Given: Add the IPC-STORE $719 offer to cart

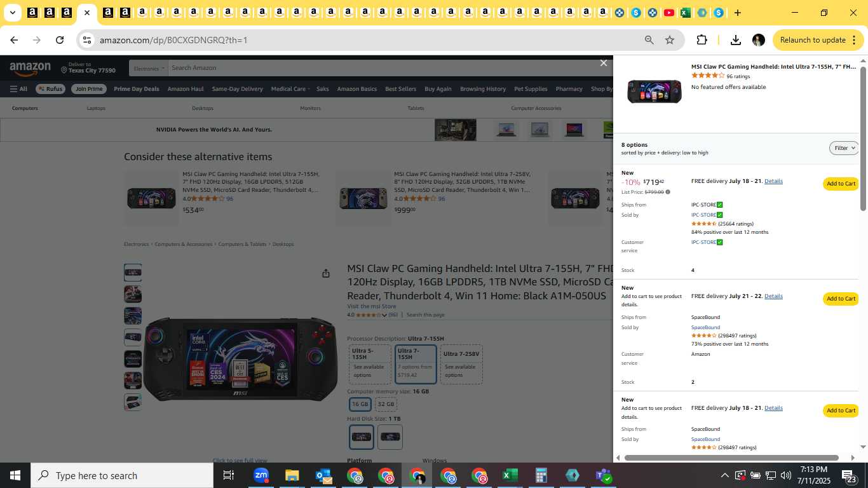Looking at the screenshot, I should [x=841, y=184].
